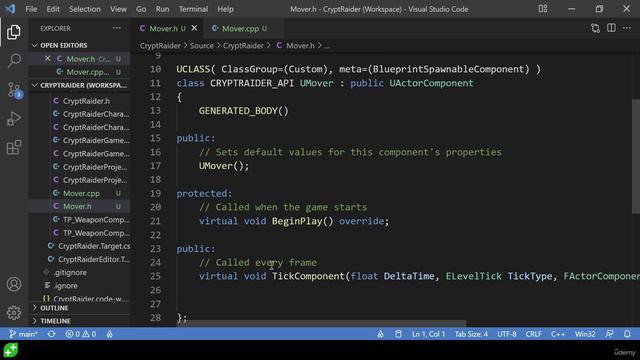
Task: Click CryptRaider in the breadcrumb path
Action: pos(160,46)
